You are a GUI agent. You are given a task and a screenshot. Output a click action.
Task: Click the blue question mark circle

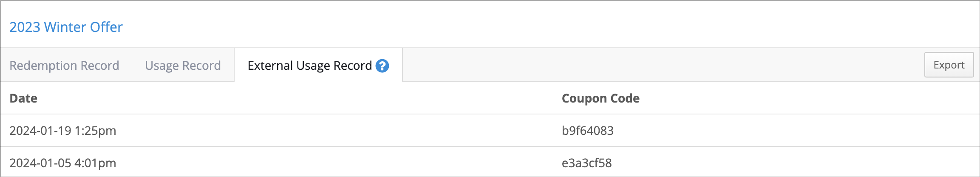point(382,66)
